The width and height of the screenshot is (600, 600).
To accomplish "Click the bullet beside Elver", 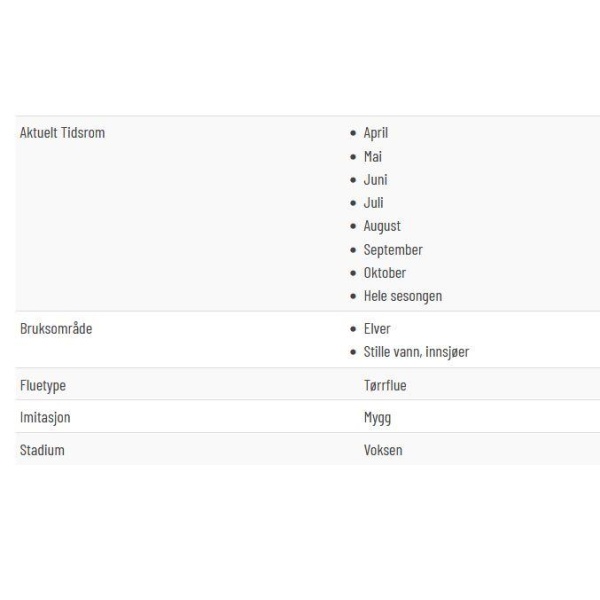I will coord(353,329).
